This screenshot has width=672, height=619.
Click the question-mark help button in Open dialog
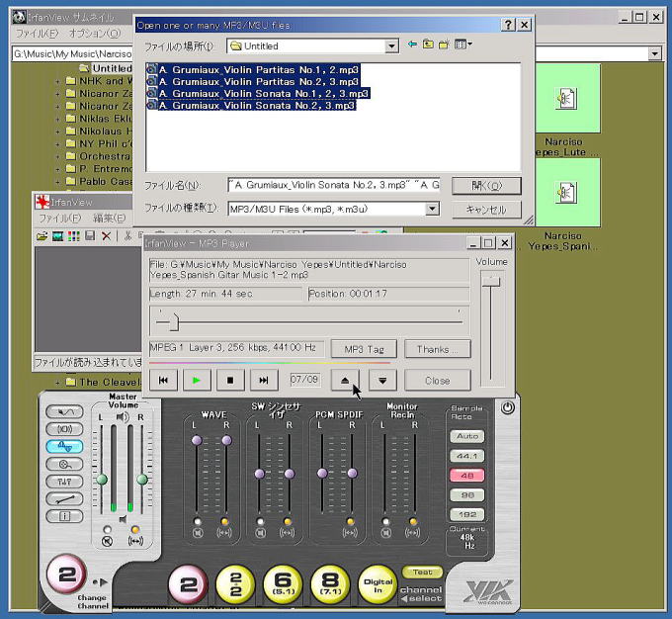click(508, 25)
